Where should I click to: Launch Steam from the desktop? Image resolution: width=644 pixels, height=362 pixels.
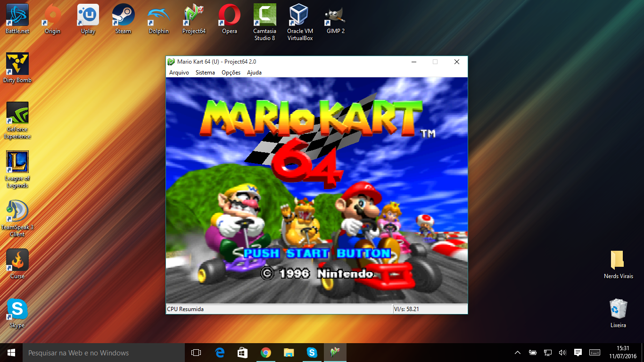coord(123,14)
